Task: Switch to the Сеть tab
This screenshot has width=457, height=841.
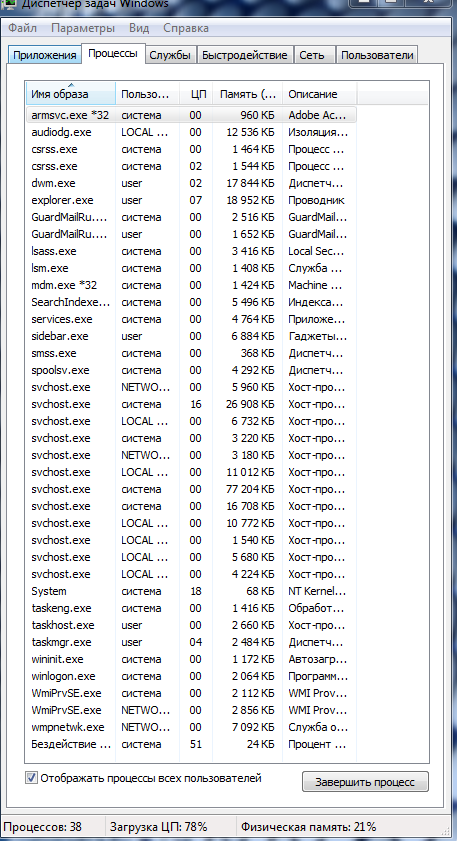Action: pyautogui.click(x=315, y=55)
